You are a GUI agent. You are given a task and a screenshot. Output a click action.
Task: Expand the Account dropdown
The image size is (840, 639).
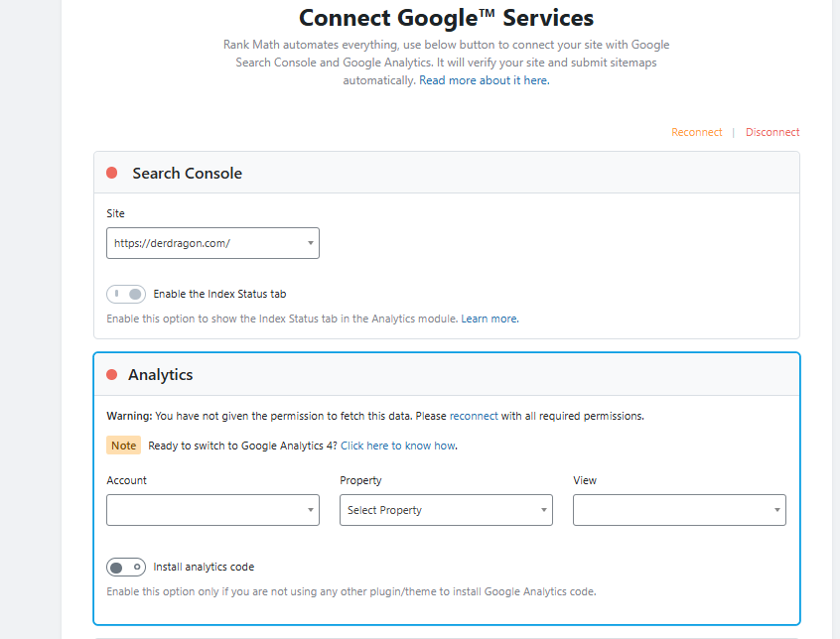[x=212, y=509]
